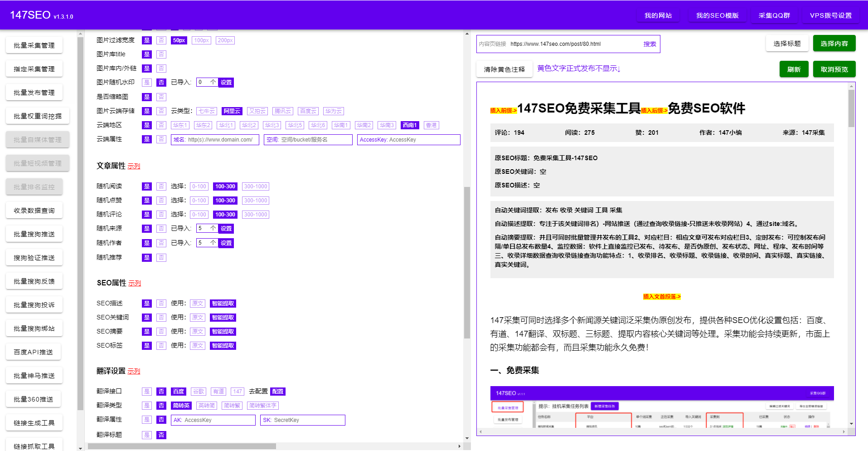The width and height of the screenshot is (868, 451).
Task: Click 我的SEO模版 in the top bar
Action: [717, 15]
